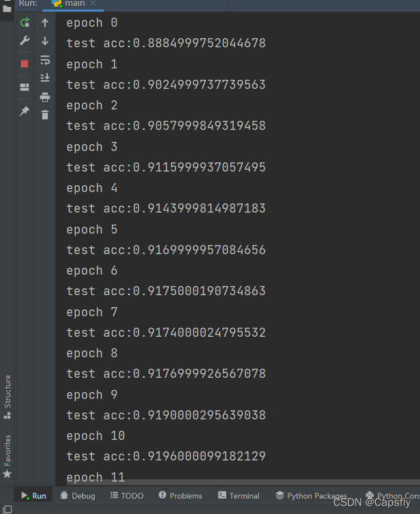This screenshot has width=420, height=514.
Task: Click the 'epoch 6' output line
Action: (92, 271)
